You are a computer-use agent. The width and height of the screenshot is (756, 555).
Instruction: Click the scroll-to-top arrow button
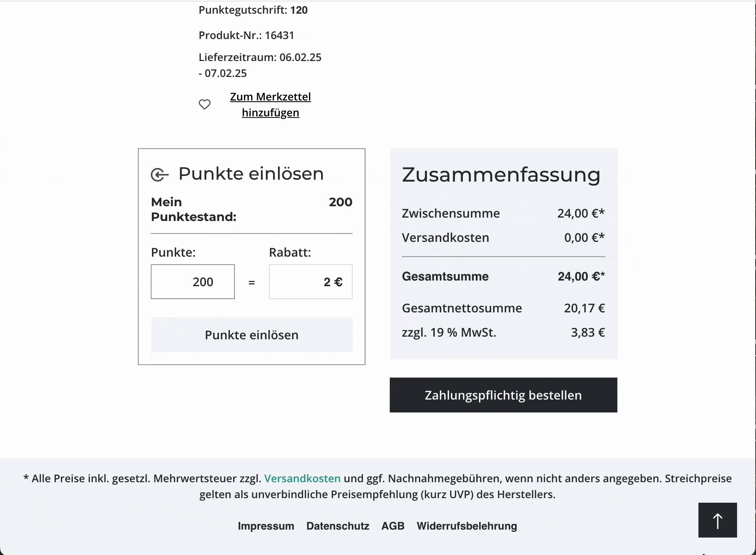(x=717, y=520)
